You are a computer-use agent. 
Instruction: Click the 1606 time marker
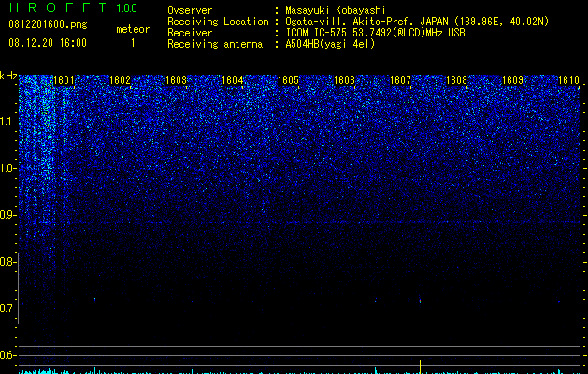[344, 80]
